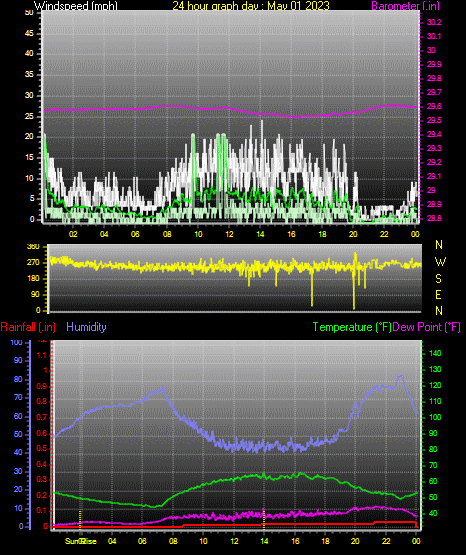This screenshot has width=466, height=555.
Task: Click hour "20" on temperature chart time axis
Action: (x=355, y=541)
